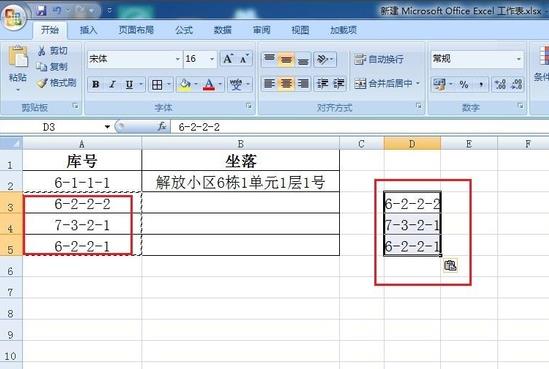Image resolution: width=549 pixels, height=369 pixels.
Task: Click the Name Box showing D3
Action: pos(49,127)
